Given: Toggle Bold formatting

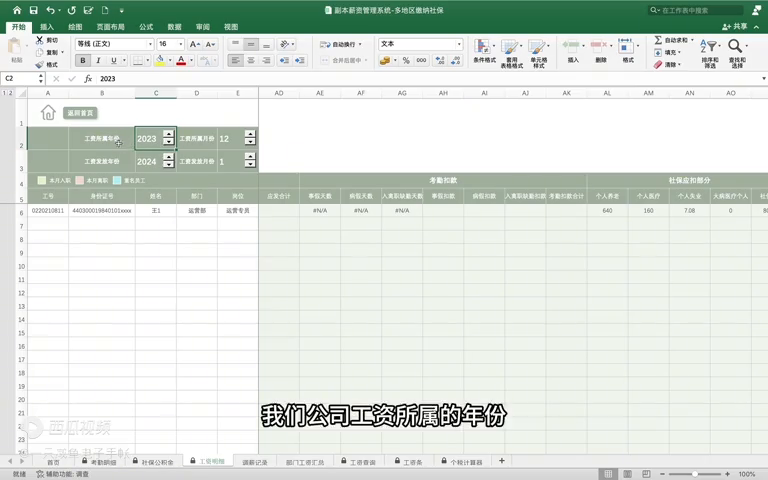Looking at the screenshot, I should click(x=83, y=61).
